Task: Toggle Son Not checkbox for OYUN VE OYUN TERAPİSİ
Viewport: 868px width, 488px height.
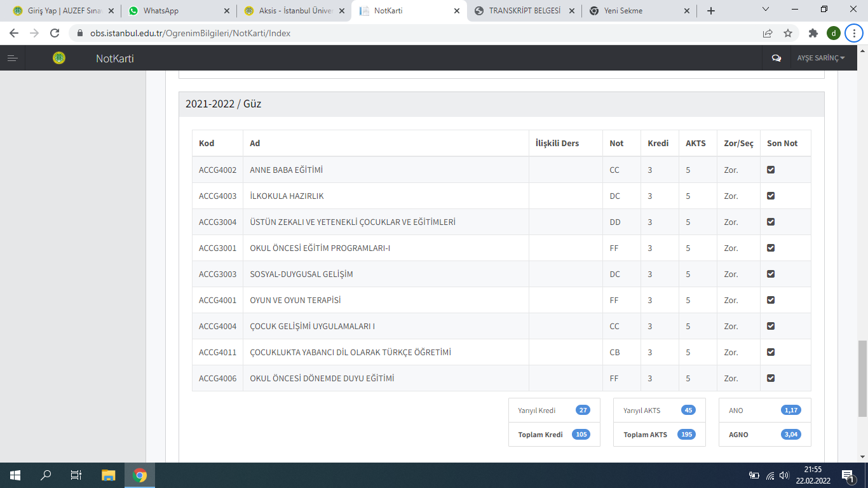Action: pos(771,300)
